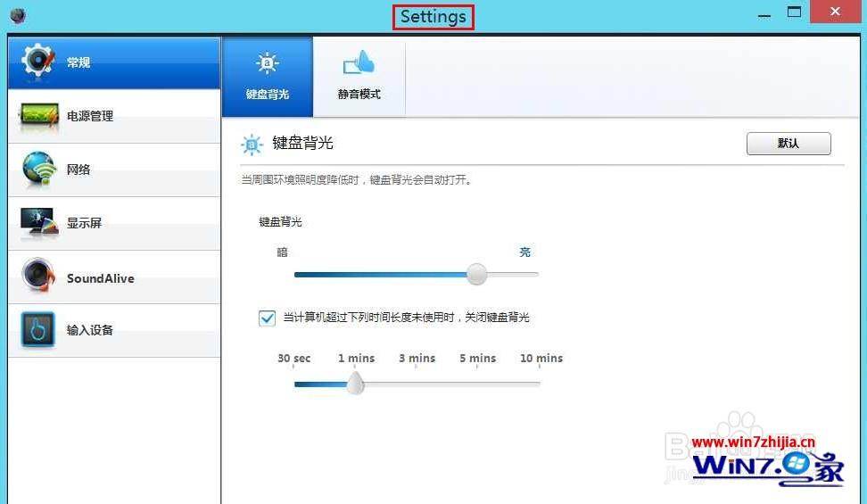Set timeout to 5 mins mark

tap(478, 359)
